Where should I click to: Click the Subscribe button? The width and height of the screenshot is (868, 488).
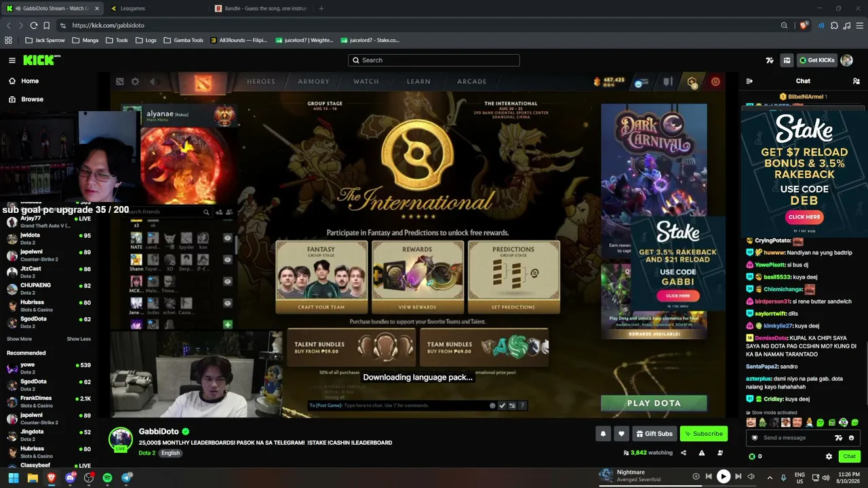[704, 434]
